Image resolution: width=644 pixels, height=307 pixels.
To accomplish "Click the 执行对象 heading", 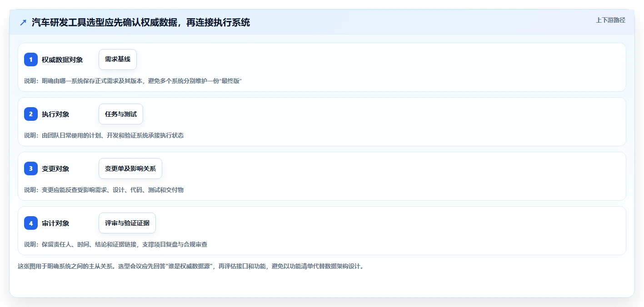I will pyautogui.click(x=55, y=114).
